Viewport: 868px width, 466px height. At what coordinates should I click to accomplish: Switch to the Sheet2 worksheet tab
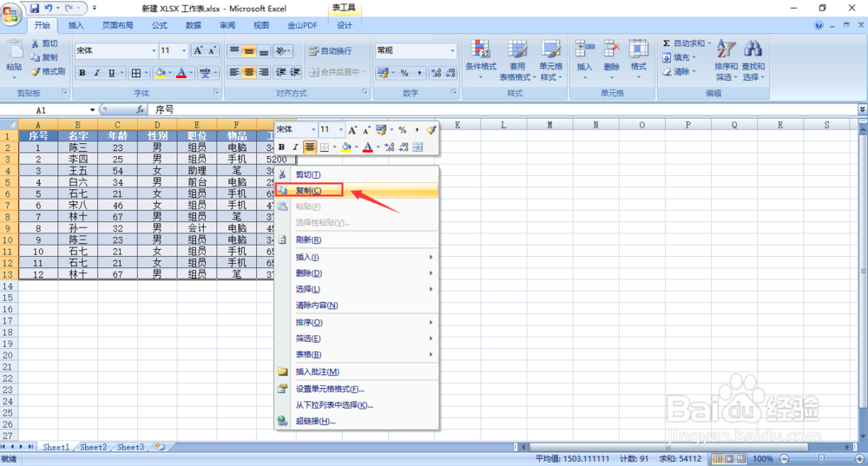point(93,447)
